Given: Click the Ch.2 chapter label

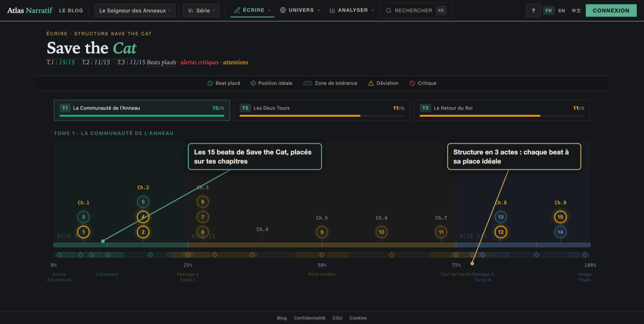Looking at the screenshot, I should tap(143, 188).
